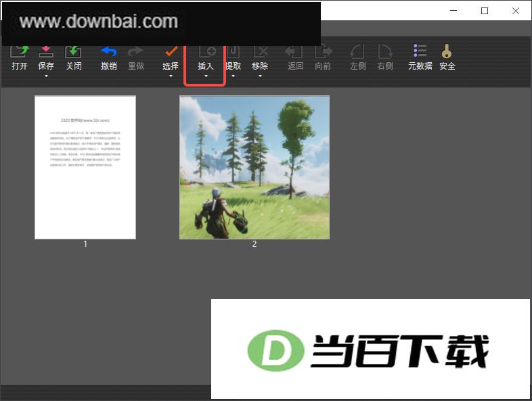Expand the 插入 dropdown arrow
This screenshot has height=401, width=532.
(x=206, y=76)
